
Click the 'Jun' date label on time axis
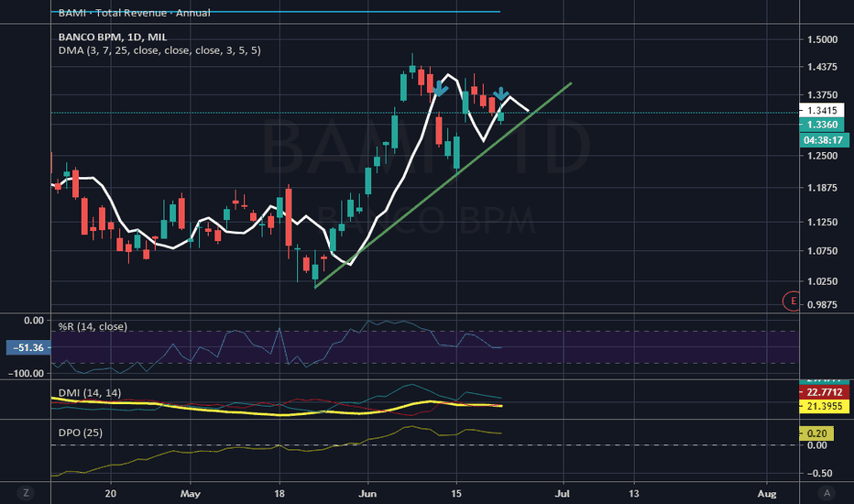pyautogui.click(x=367, y=494)
